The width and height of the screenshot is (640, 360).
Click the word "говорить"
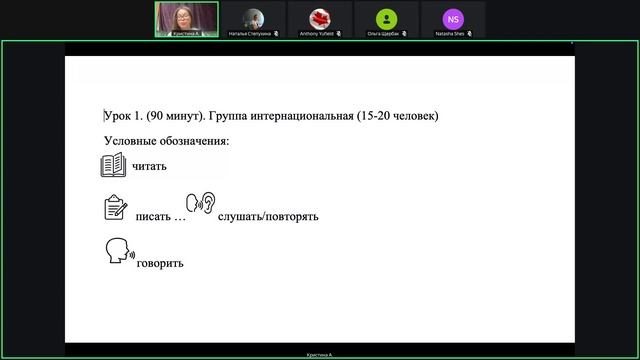[160, 263]
